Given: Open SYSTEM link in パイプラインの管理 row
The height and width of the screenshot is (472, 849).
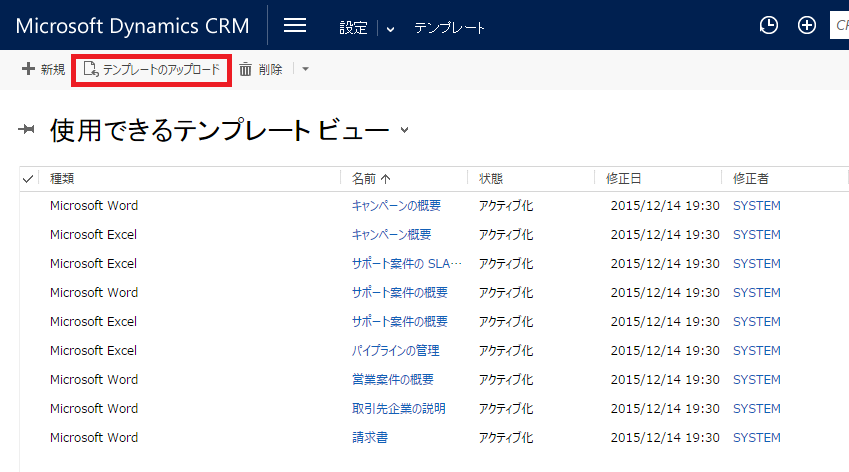Looking at the screenshot, I should [757, 351].
